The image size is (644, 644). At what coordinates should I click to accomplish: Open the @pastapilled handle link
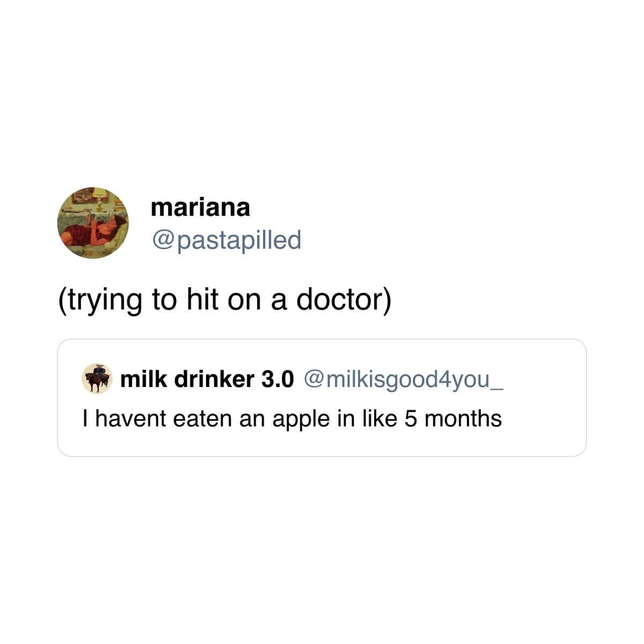[226, 240]
